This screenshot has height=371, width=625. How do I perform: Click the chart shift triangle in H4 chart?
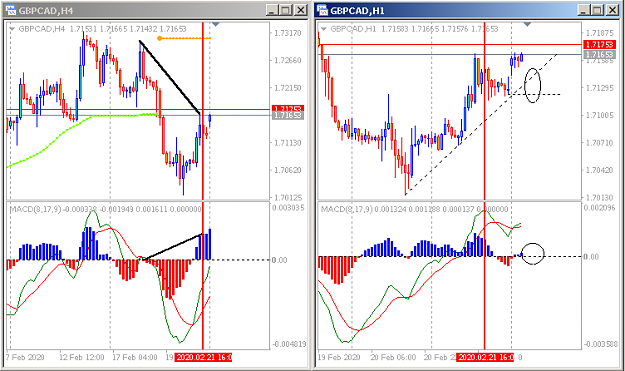[216, 25]
